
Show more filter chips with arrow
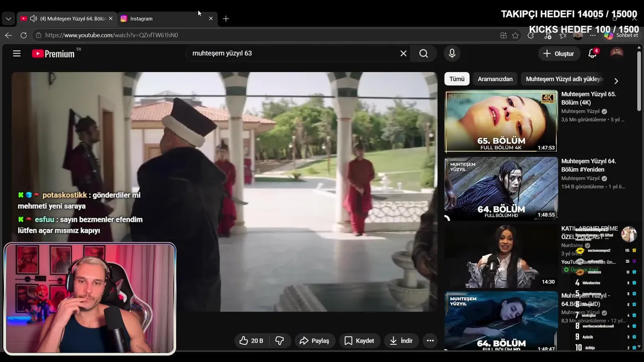[616, 80]
